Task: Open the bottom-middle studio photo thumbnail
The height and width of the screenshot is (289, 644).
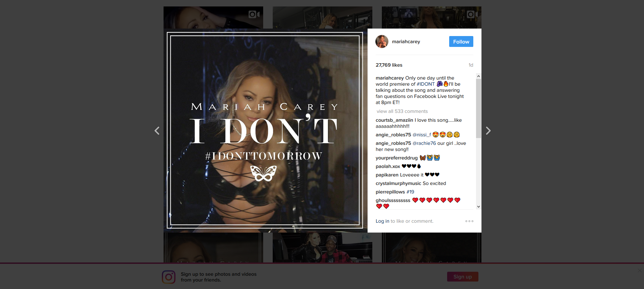Action: tap(322, 248)
